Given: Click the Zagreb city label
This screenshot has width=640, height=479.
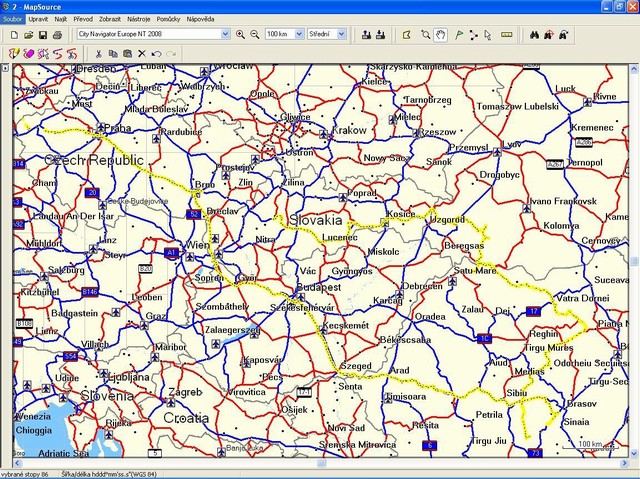Looking at the screenshot, I should (x=185, y=392).
